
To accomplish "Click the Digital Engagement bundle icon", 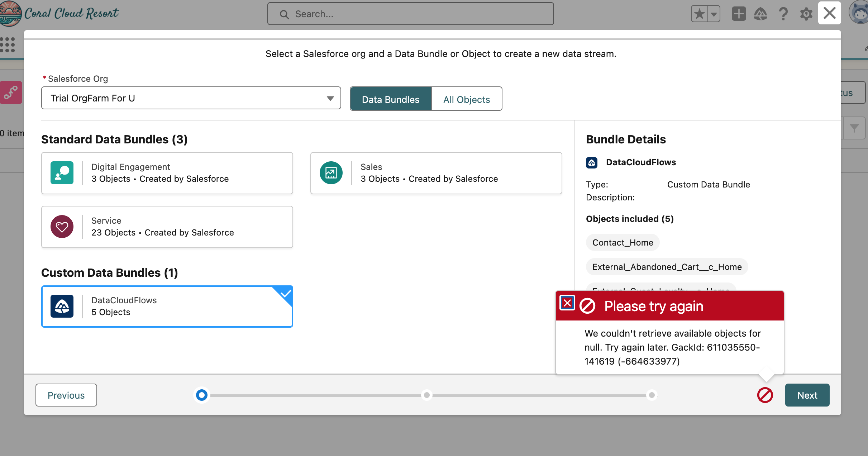I will point(62,173).
